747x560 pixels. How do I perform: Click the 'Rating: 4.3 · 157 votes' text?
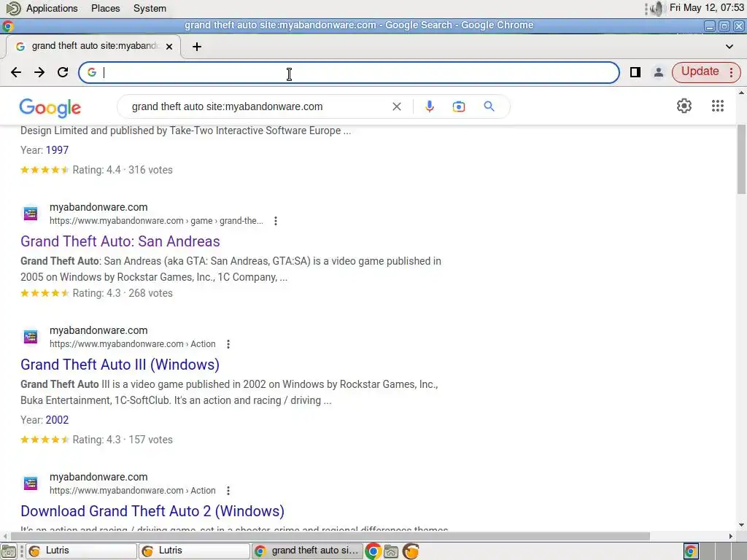123,440
